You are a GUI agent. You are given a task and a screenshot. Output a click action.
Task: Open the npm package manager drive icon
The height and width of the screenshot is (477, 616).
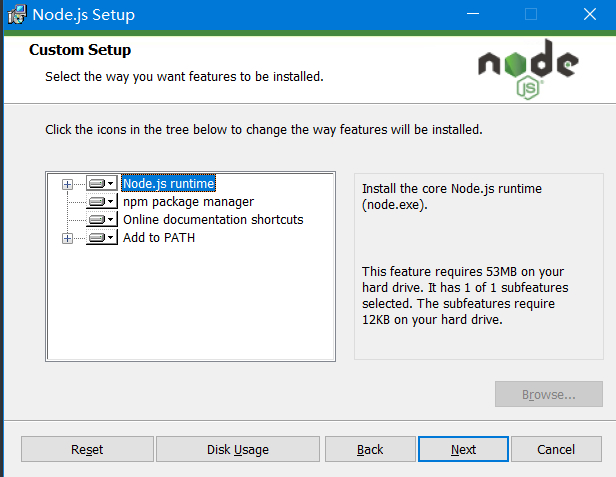(x=101, y=202)
